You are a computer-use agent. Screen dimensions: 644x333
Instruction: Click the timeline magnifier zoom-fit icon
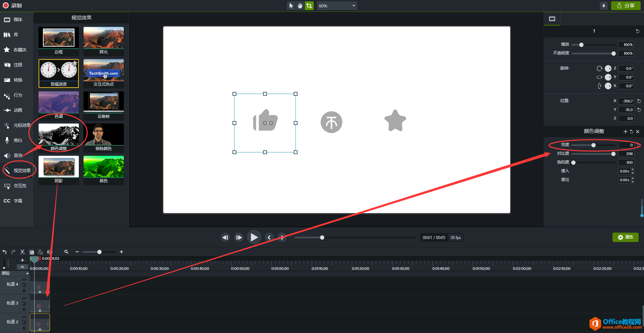[66, 252]
